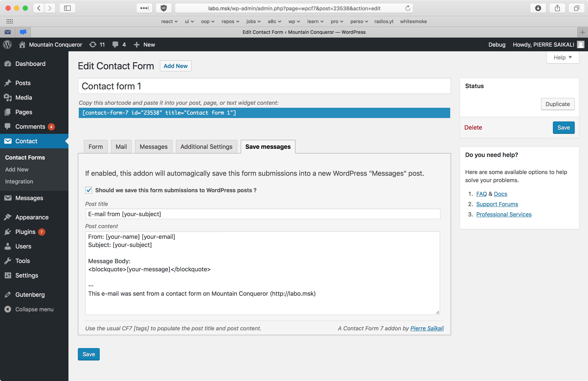Screen dimensions: 588x381
Task: Collapse menu icon in the sidebar
Action: pyautogui.click(x=8, y=309)
